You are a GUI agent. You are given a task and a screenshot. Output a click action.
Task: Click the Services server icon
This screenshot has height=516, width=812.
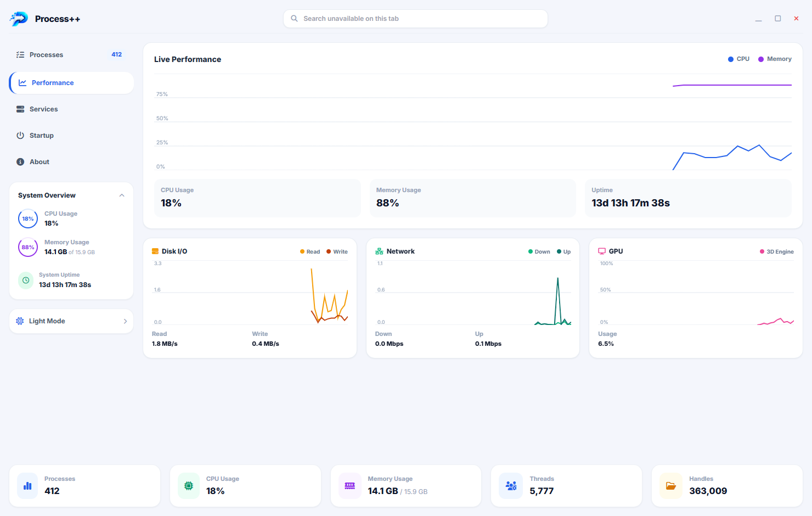tap(20, 109)
